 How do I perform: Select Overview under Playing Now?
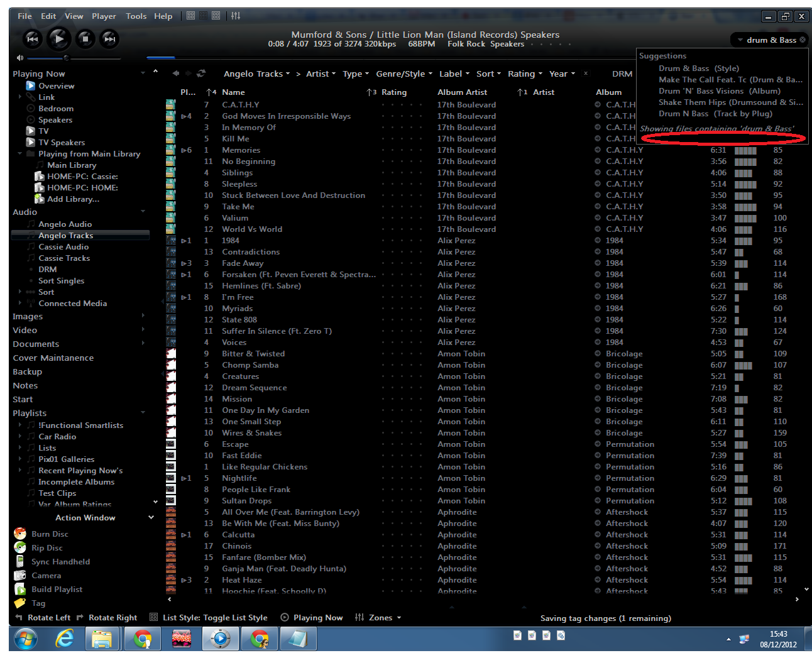pos(57,86)
